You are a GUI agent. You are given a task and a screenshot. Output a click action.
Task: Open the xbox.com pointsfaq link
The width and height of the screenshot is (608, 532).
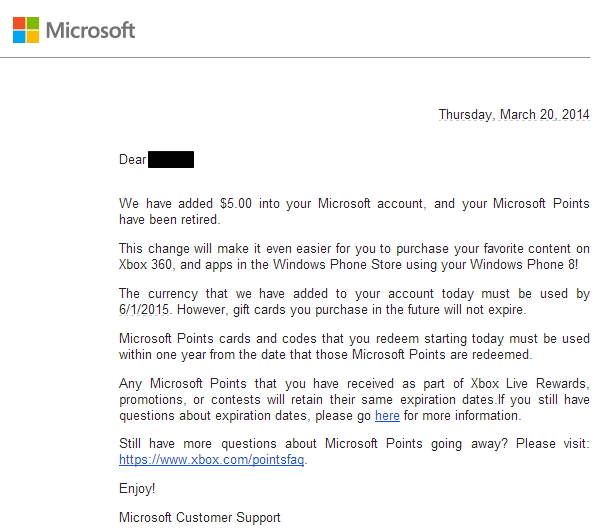click(x=212, y=460)
